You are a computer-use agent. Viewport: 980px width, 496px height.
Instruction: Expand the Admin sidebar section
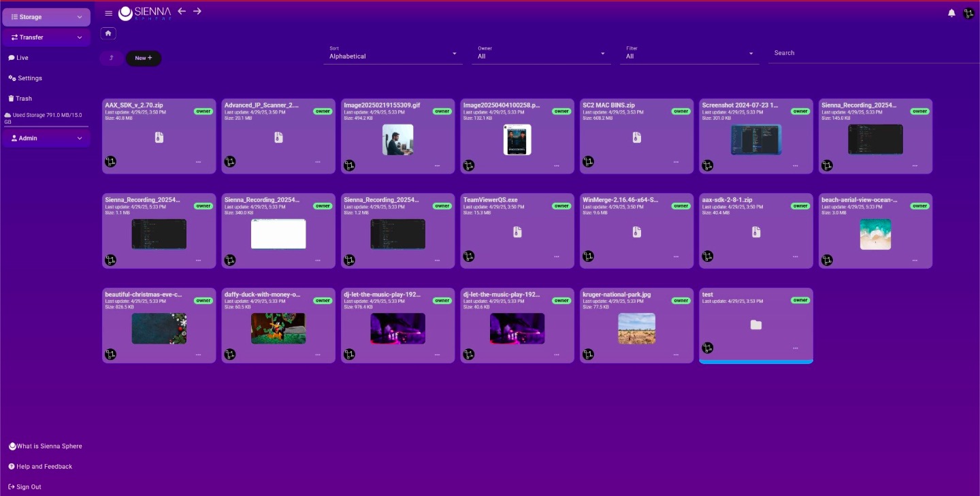(x=46, y=138)
